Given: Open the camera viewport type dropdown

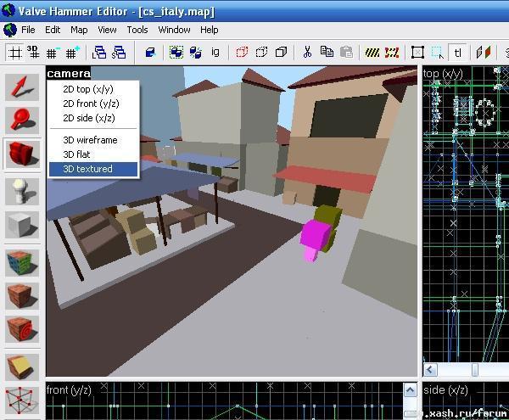Looking at the screenshot, I should point(69,74).
